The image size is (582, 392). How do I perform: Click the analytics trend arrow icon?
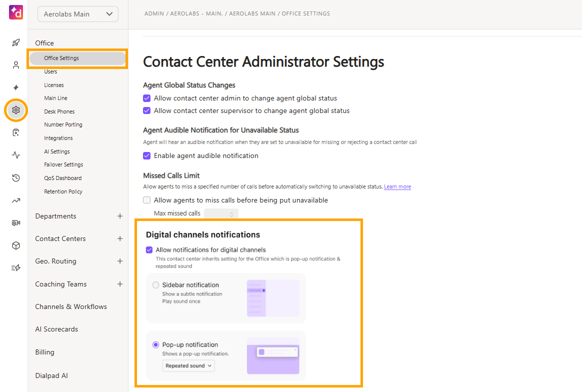click(x=16, y=200)
